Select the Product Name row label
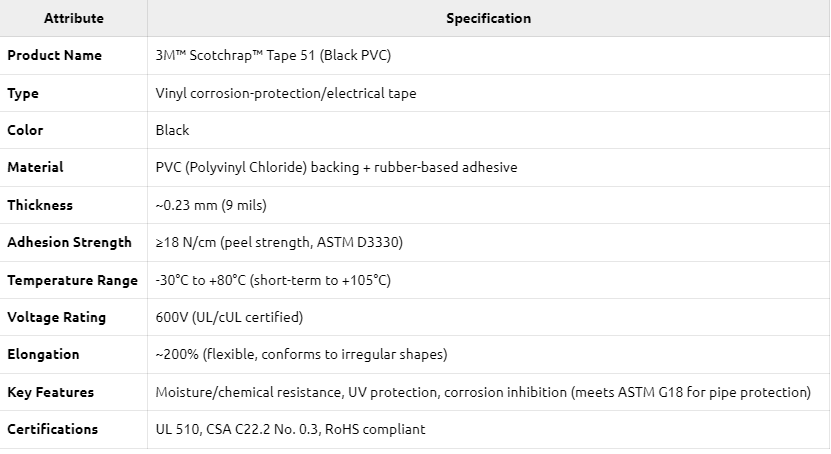 (x=54, y=55)
